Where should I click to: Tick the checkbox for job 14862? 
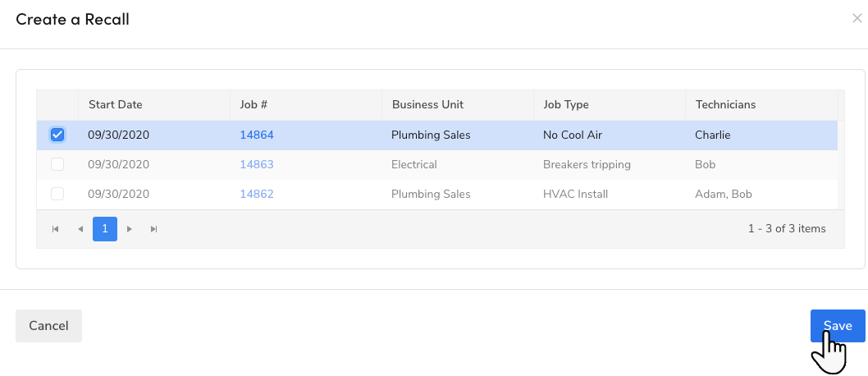click(x=57, y=194)
